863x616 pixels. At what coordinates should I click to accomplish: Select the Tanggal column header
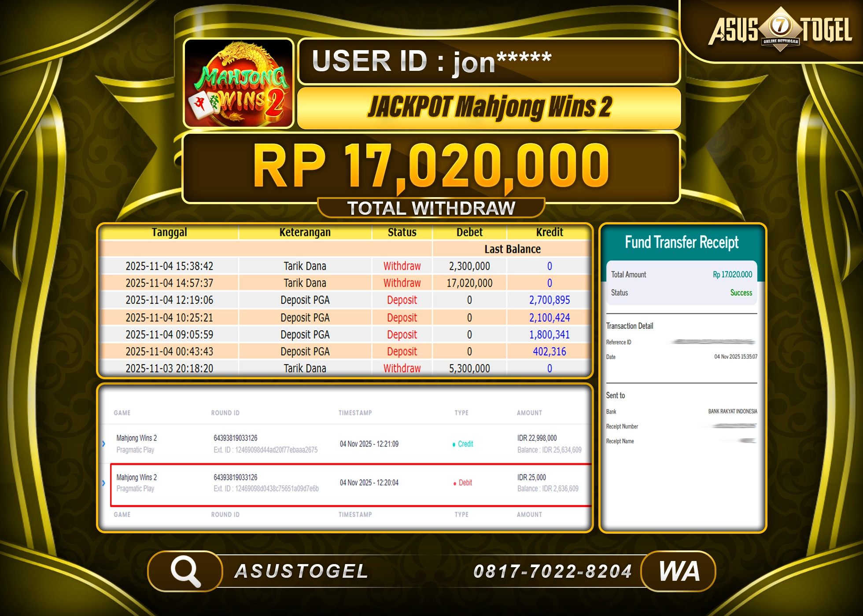click(x=170, y=232)
